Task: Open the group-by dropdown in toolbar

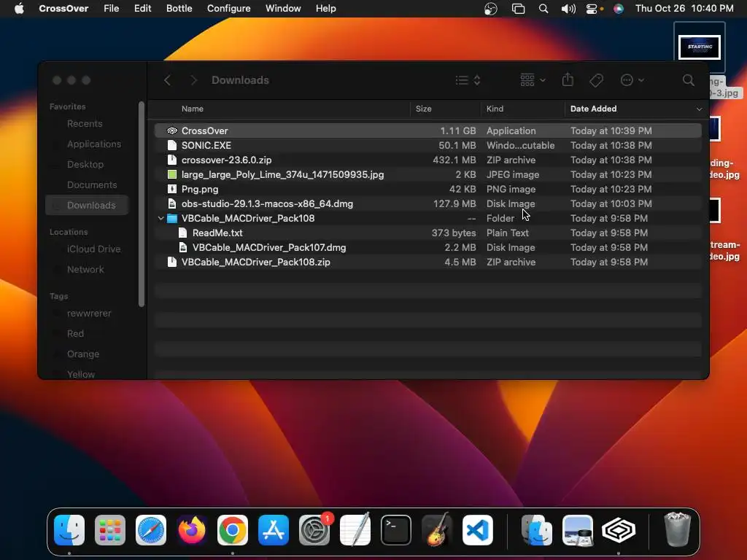Action: tap(533, 80)
